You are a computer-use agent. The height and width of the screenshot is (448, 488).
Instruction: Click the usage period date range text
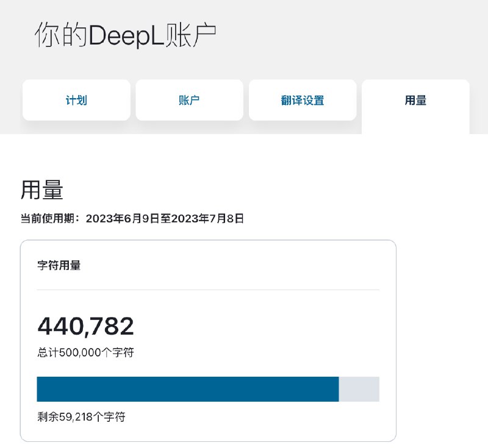[x=134, y=218]
